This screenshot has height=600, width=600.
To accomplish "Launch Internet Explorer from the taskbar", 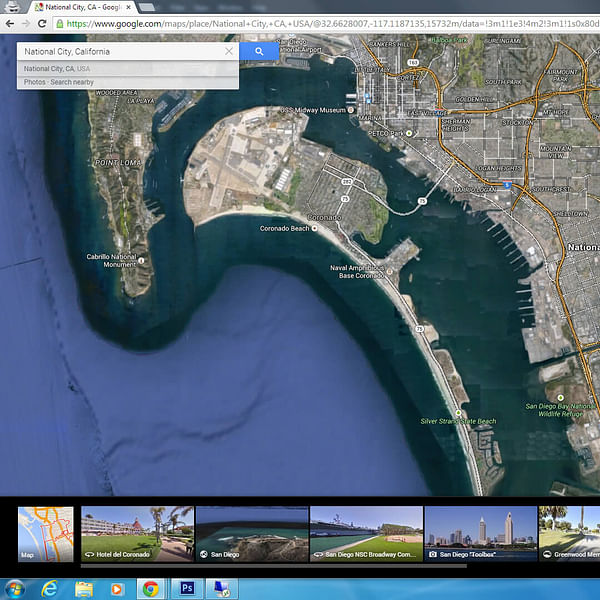I will pos(49,589).
